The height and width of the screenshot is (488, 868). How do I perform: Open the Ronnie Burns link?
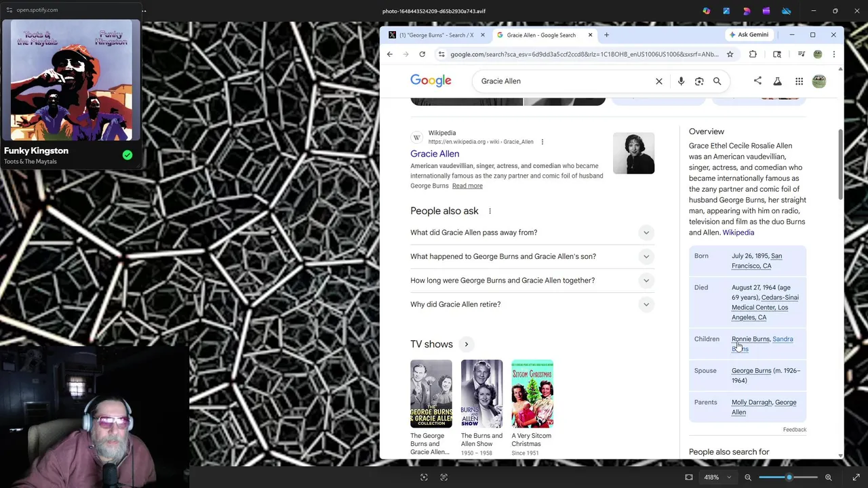click(x=750, y=339)
